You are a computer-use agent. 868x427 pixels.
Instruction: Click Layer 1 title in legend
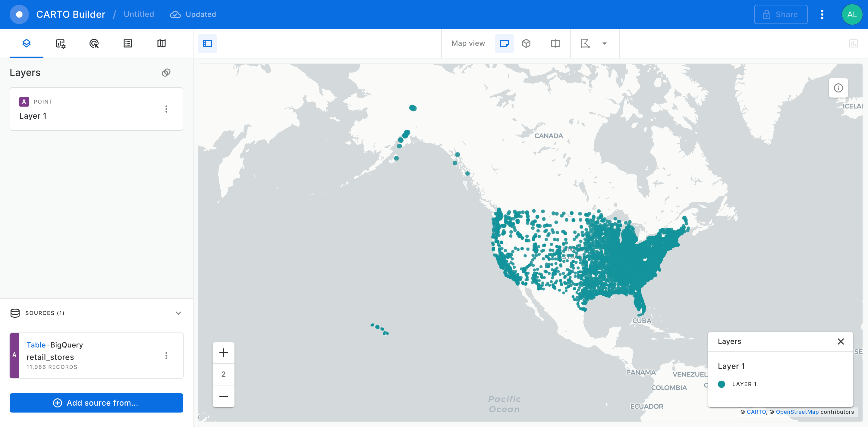(x=731, y=366)
